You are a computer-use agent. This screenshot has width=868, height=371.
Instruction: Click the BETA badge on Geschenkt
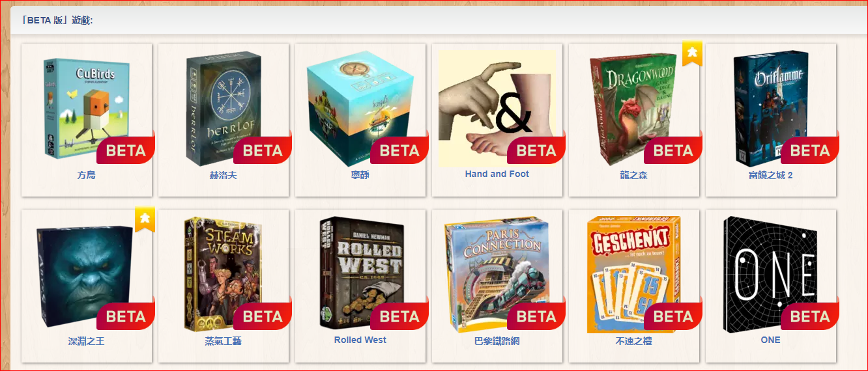tap(673, 316)
